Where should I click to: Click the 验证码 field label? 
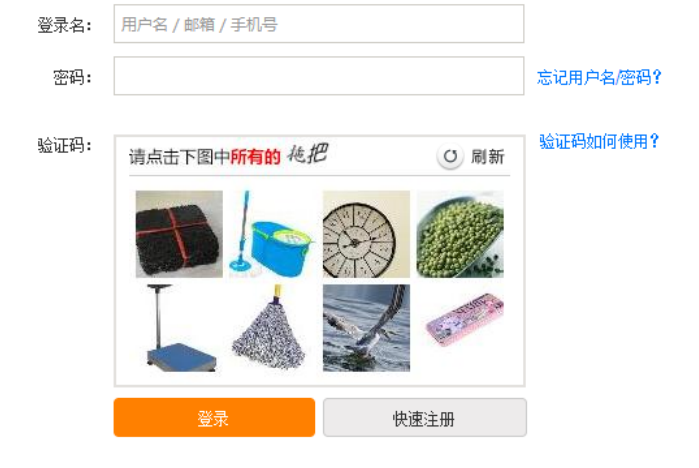[65, 145]
